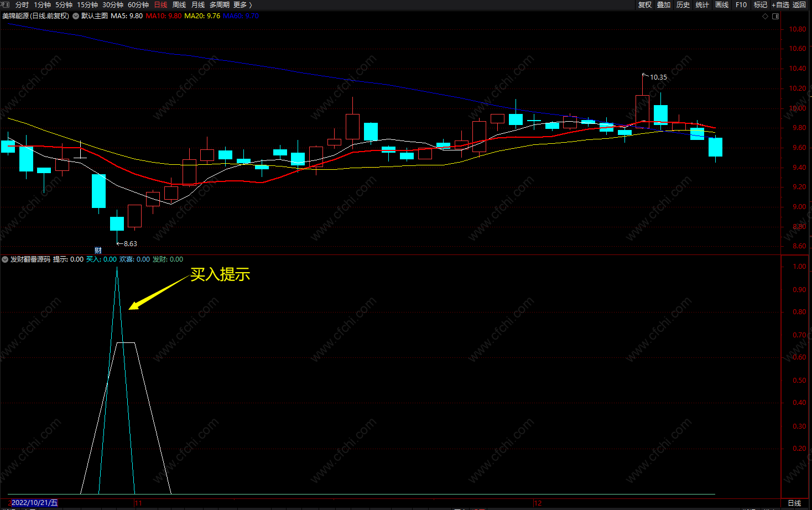The height and width of the screenshot is (510, 812).
Task: Select the 1分钟 period
Action: coord(43,4)
